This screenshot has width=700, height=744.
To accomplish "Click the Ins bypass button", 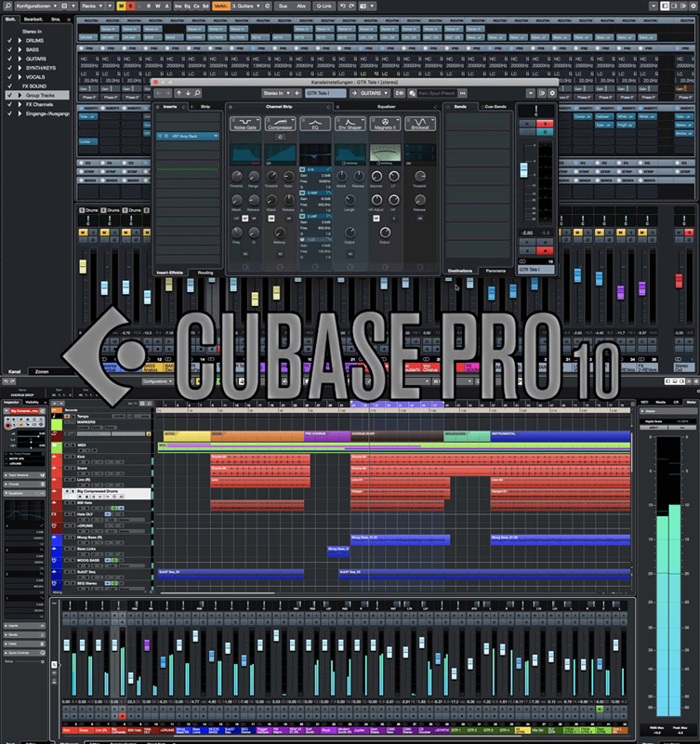I will (178, 6).
